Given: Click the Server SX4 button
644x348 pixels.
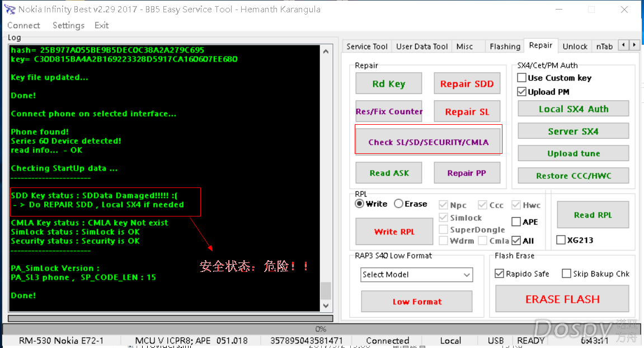Looking at the screenshot, I should click(x=574, y=131).
